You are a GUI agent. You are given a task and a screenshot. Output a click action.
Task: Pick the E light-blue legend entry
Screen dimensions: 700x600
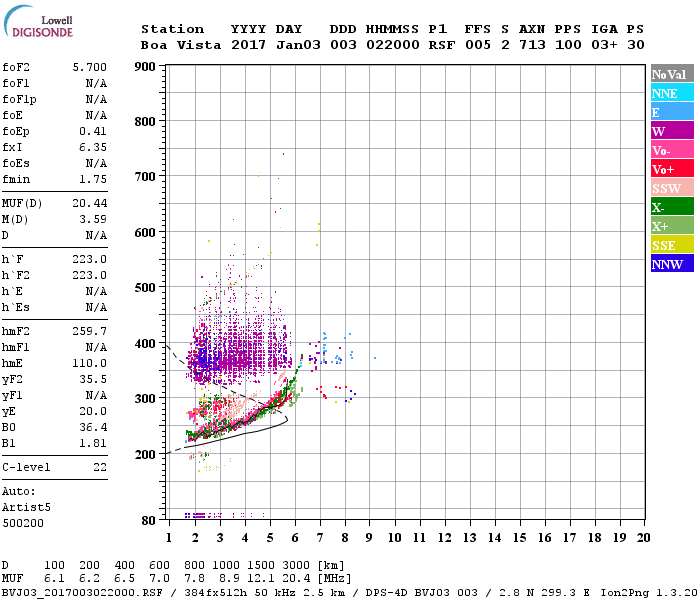671,112
